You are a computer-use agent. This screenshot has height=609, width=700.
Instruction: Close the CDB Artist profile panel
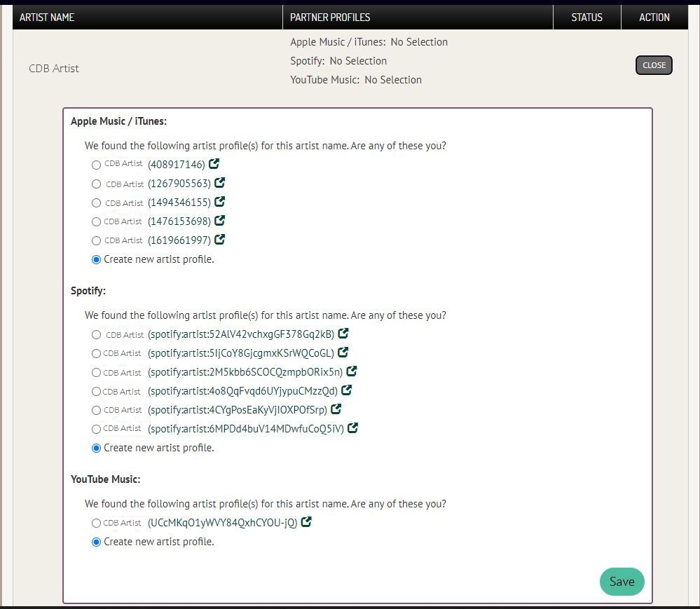[x=654, y=65]
